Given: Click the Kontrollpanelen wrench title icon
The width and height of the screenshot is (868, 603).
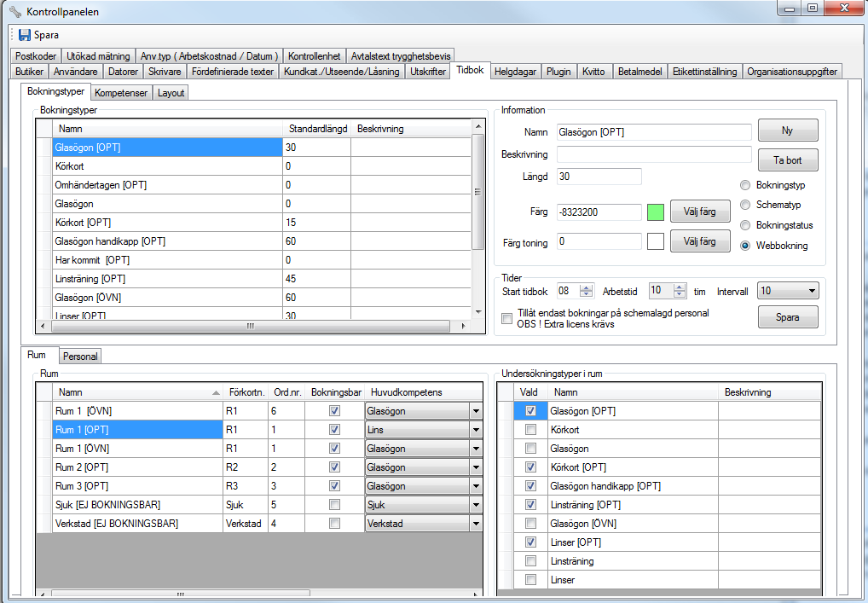Looking at the screenshot, I should [x=15, y=11].
